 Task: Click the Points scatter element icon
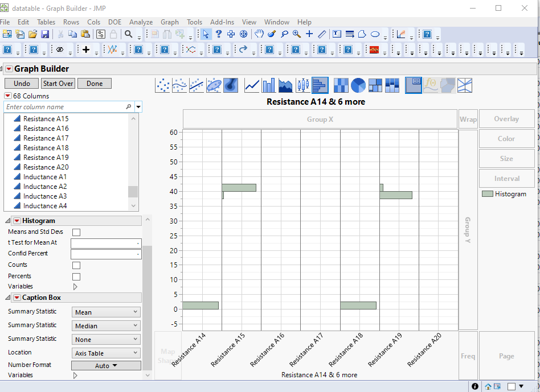tap(163, 85)
